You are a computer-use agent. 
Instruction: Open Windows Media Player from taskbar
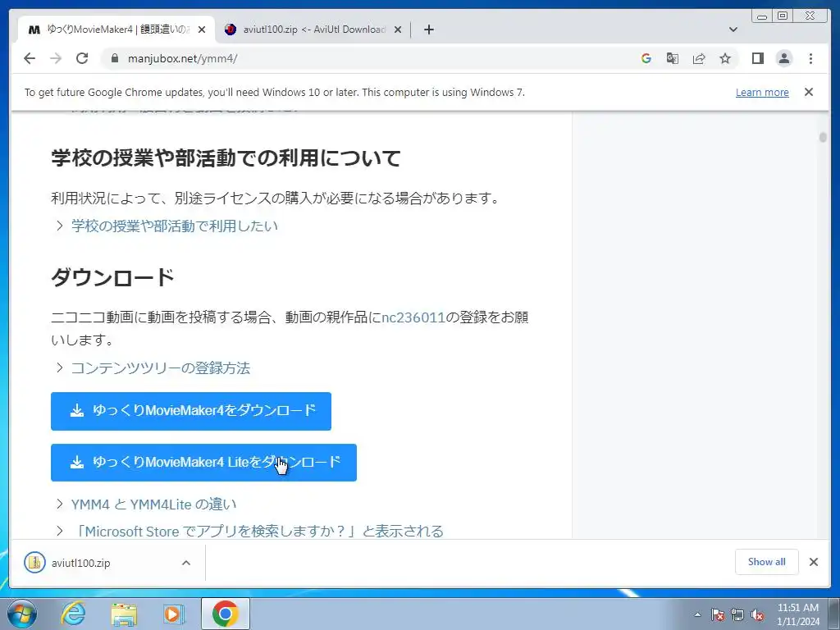click(x=174, y=614)
